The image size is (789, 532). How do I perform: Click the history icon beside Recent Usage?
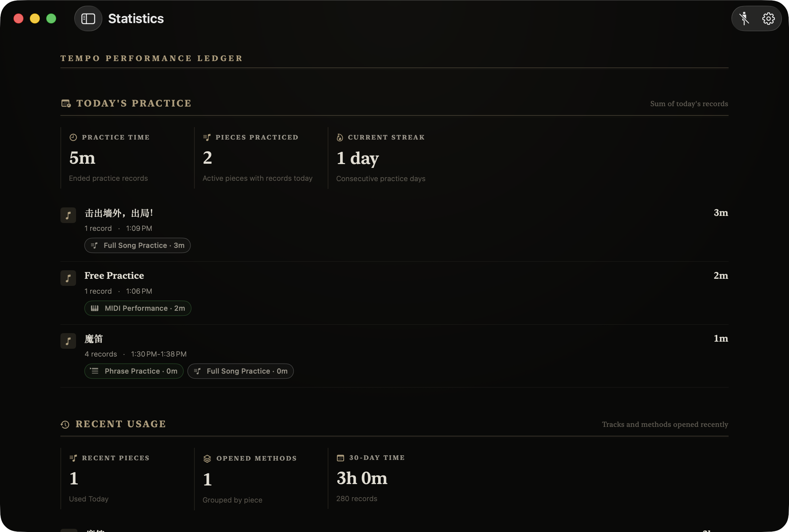[65, 424]
